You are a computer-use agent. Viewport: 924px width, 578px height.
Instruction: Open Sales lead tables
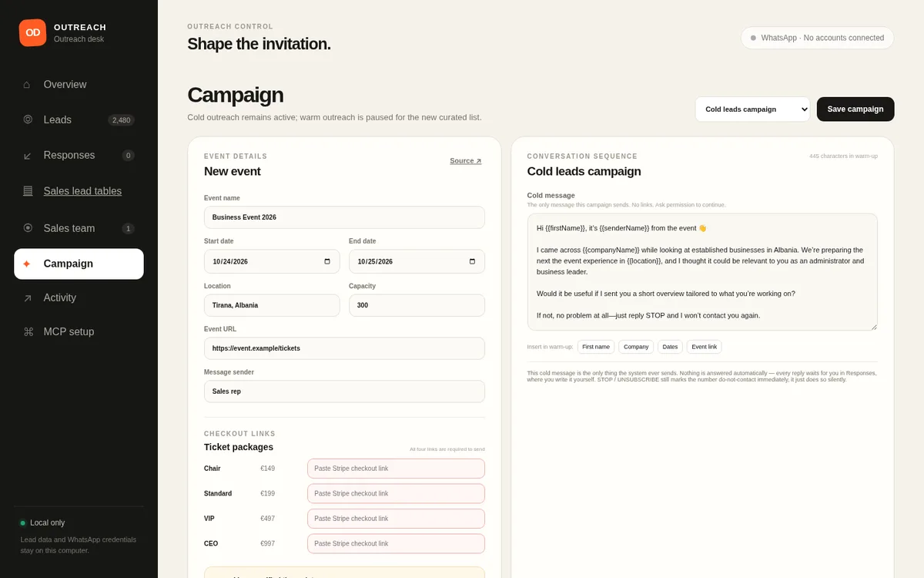click(x=79, y=191)
